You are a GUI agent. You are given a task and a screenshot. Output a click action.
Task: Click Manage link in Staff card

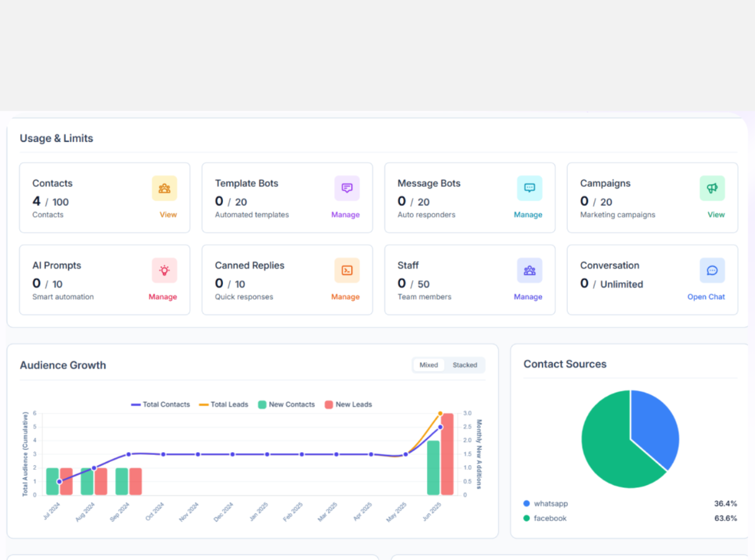click(x=528, y=297)
